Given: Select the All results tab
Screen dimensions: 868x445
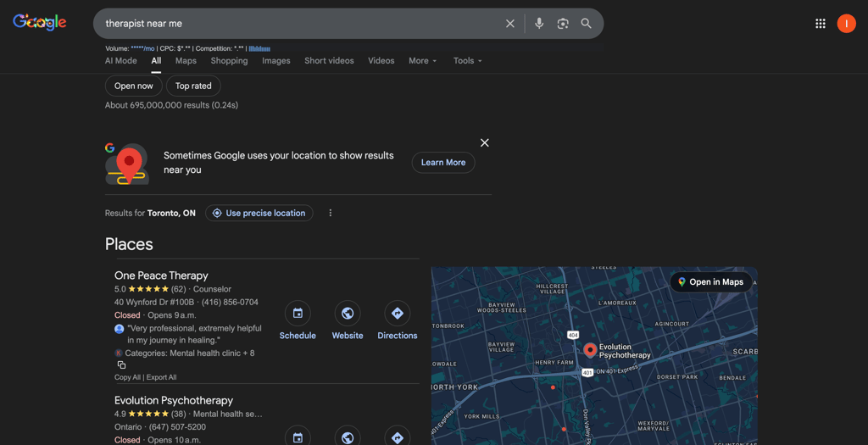Looking at the screenshot, I should coord(156,61).
